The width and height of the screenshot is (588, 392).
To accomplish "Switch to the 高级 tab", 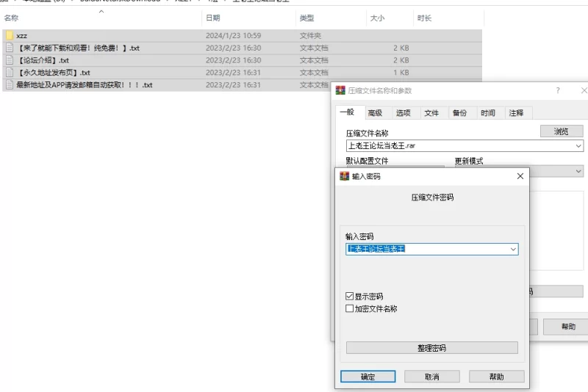I will click(375, 113).
